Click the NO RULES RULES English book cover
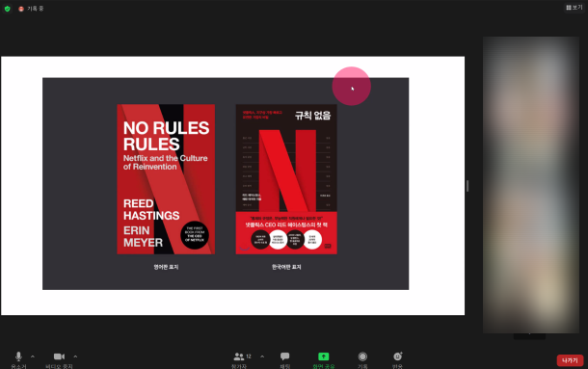 click(166, 179)
